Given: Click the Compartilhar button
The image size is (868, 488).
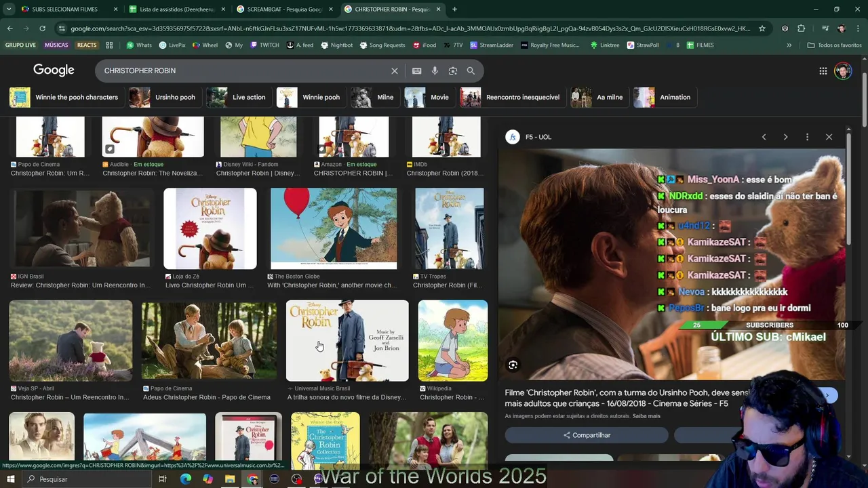Looking at the screenshot, I should [587, 435].
